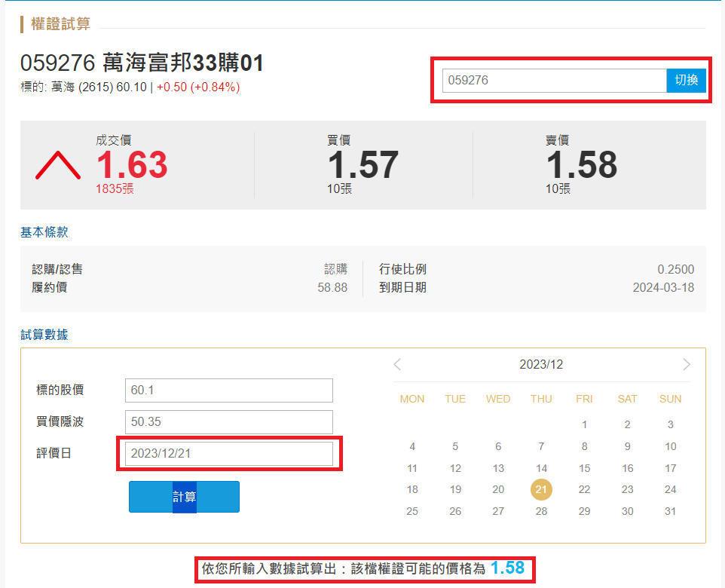Click the red up-trend price arrow
This screenshot has height=588, width=725.
[58, 165]
